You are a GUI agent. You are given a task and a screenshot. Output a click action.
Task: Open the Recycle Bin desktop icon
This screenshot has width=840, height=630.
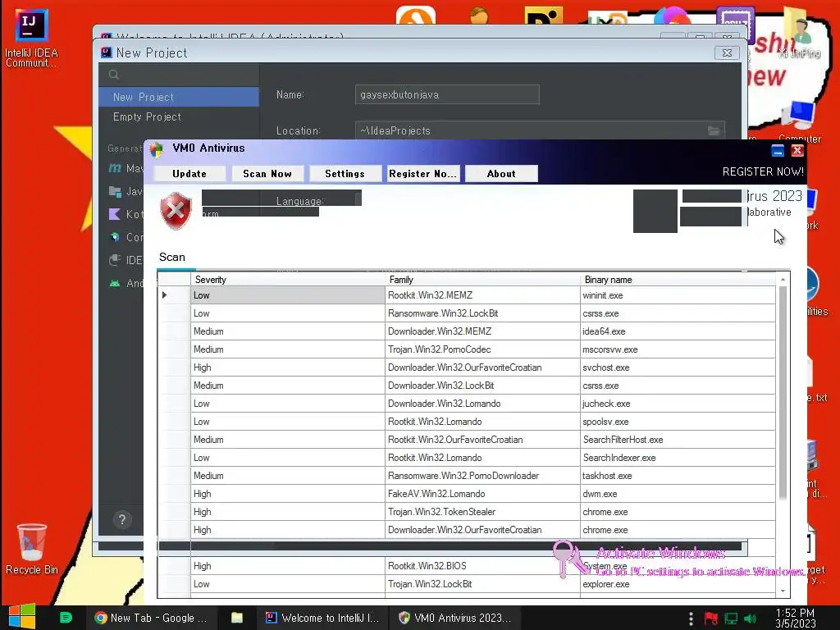32,549
